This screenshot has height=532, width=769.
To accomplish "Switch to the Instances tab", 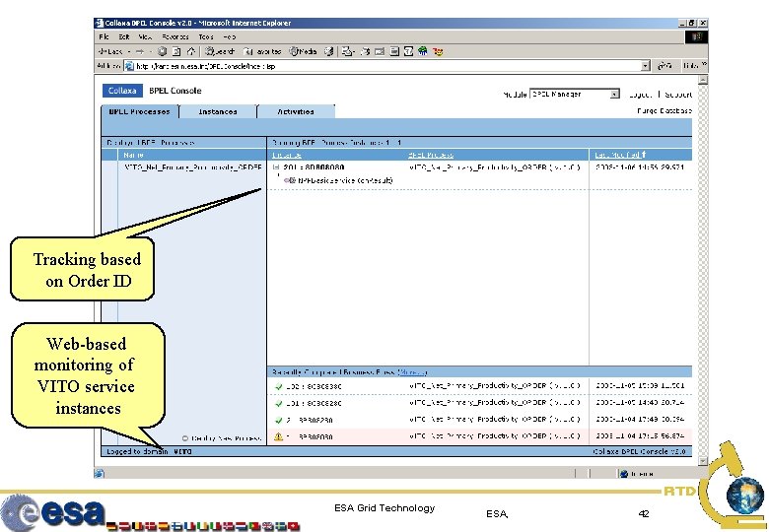I will [218, 111].
